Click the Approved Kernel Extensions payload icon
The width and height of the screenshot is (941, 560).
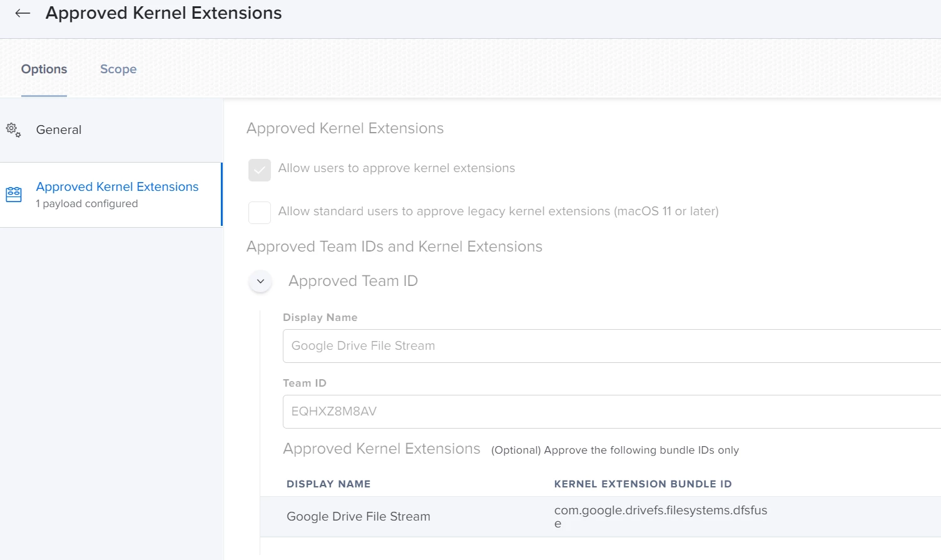point(14,195)
